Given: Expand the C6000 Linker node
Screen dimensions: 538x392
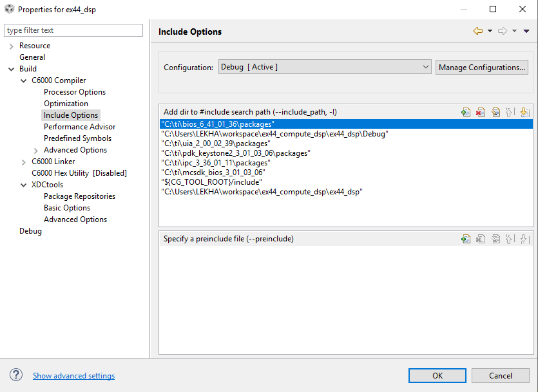Looking at the screenshot, I should point(24,162).
